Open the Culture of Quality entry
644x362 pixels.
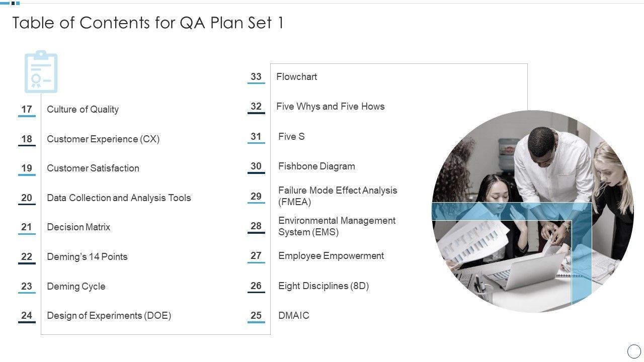click(x=83, y=110)
